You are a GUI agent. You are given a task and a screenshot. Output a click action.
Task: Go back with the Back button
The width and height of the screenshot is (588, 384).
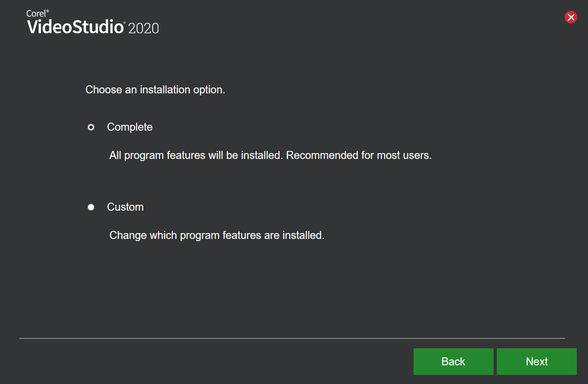tap(454, 362)
